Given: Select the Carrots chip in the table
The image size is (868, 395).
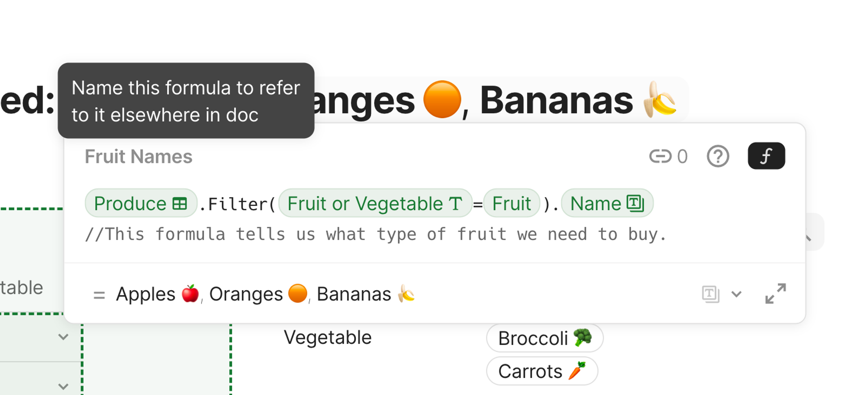Looking at the screenshot, I should 542,371.
